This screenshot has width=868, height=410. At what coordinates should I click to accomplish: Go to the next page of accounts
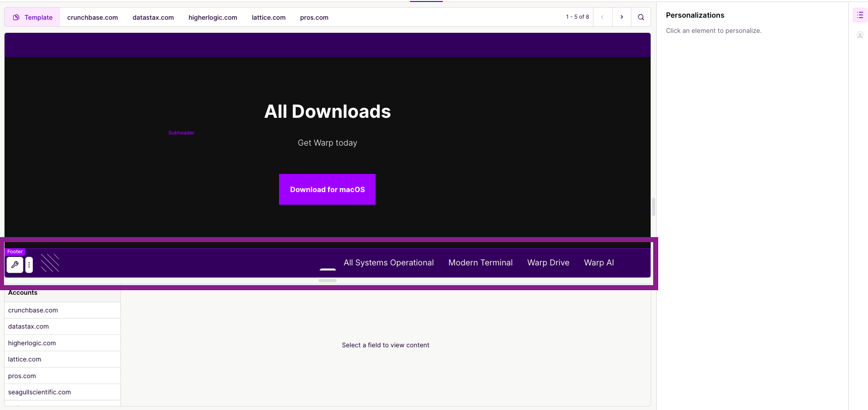pyautogui.click(x=621, y=17)
